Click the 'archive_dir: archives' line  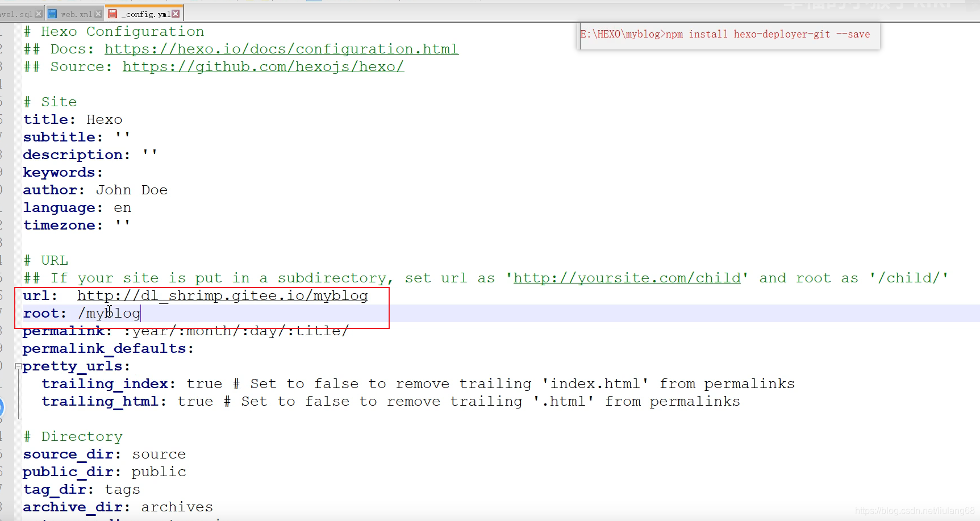[x=118, y=507]
